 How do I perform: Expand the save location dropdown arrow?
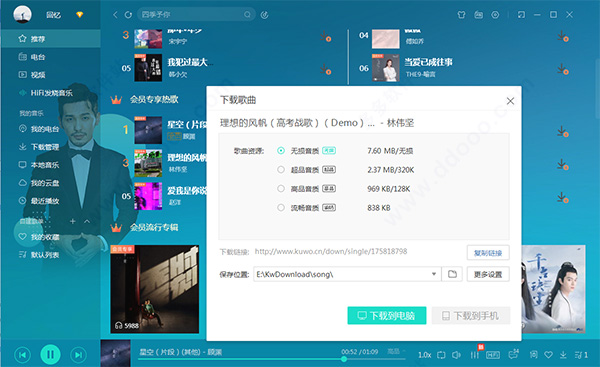[x=434, y=274]
